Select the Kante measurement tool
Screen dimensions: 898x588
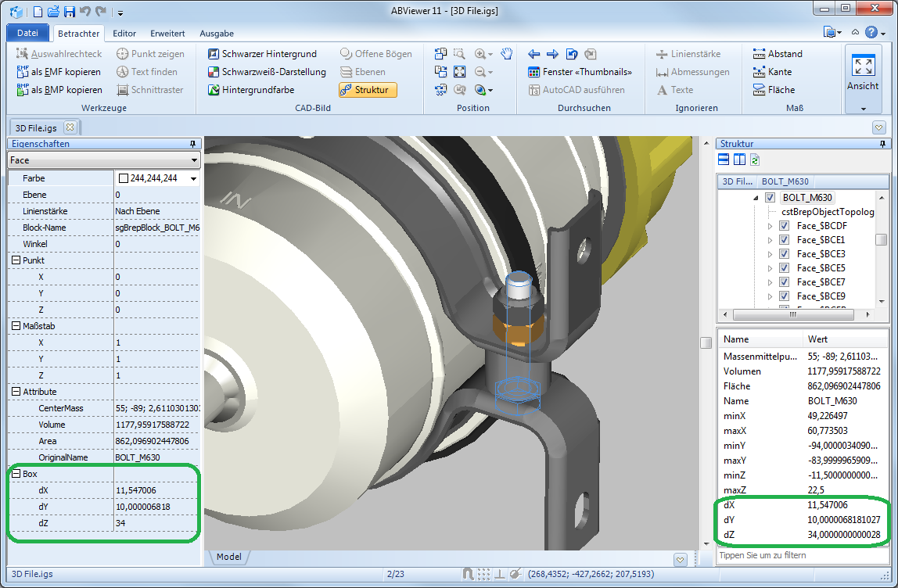coord(759,72)
